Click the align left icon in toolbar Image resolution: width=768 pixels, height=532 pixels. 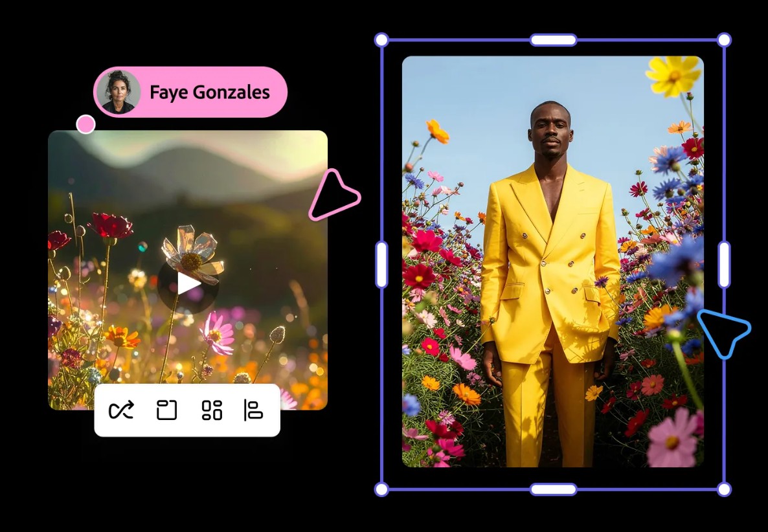253,410
